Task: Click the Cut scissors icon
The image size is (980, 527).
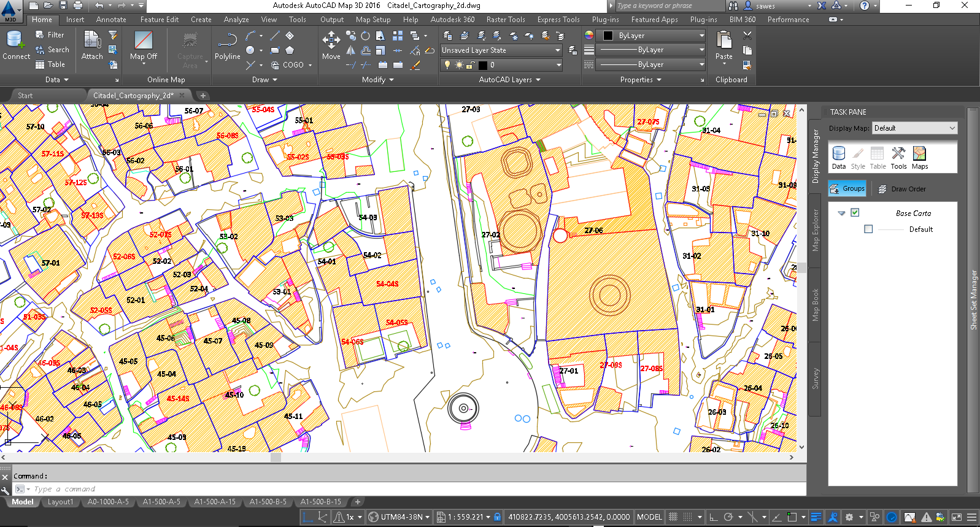Action: click(x=747, y=36)
